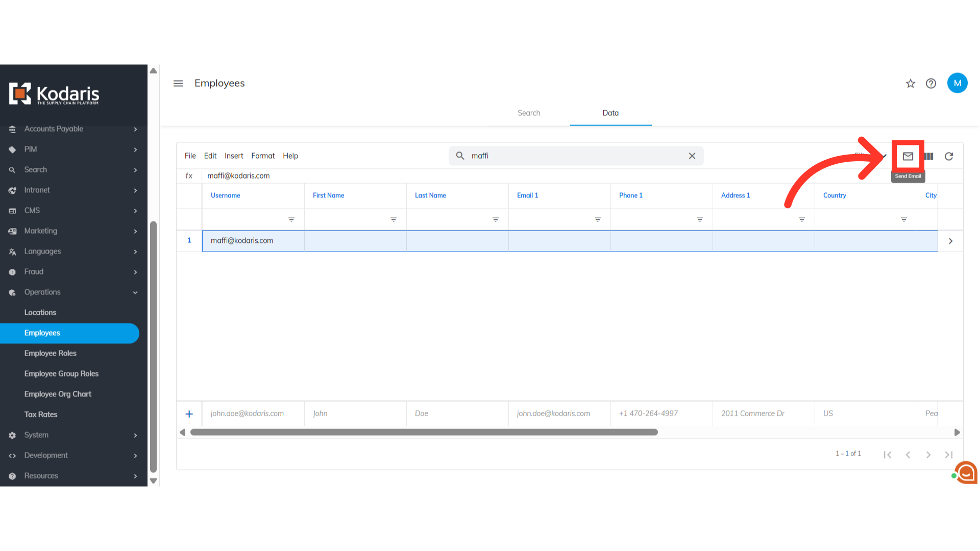Open the Username column filter
980x551 pixels.
pyautogui.click(x=291, y=219)
